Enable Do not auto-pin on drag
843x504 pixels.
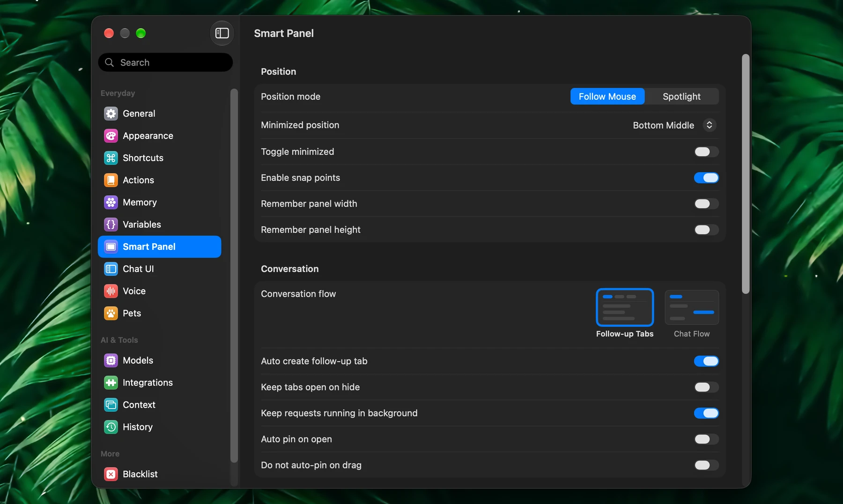706,465
